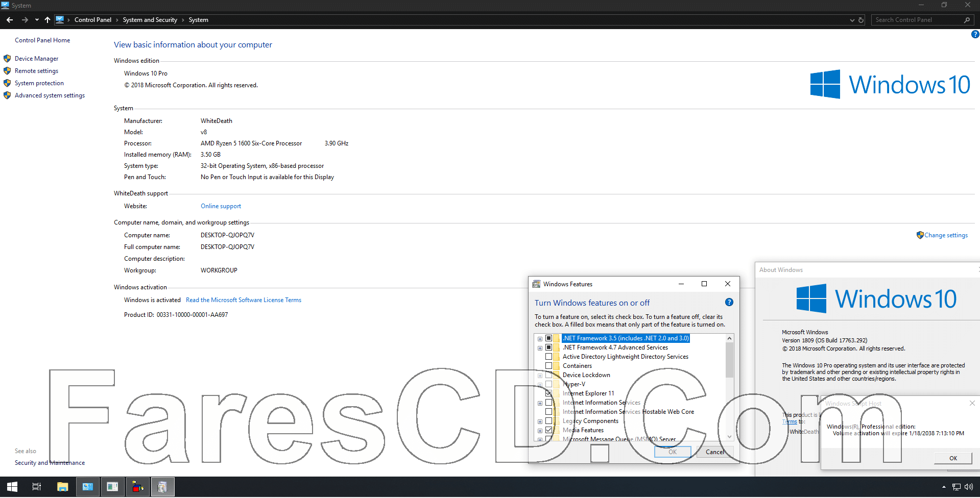The image size is (980, 498).
Task: Refresh the System page
Action: [861, 20]
